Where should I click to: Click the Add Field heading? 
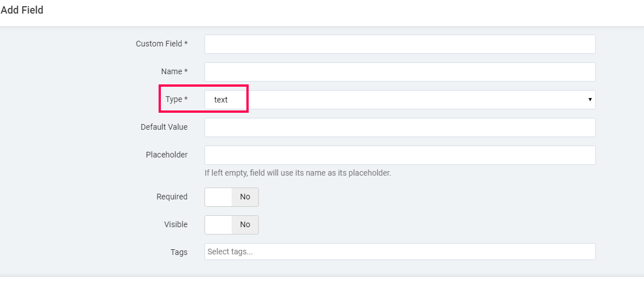click(x=22, y=10)
